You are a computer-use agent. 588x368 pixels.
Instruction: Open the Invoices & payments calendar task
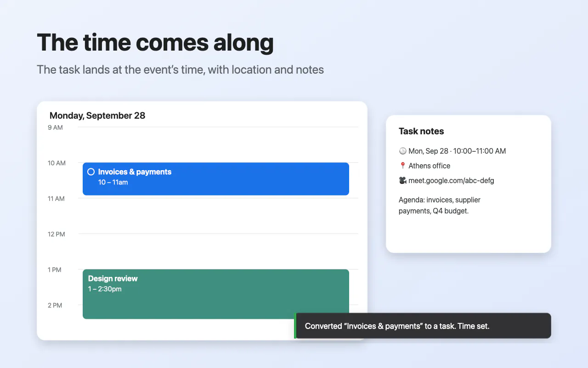click(x=216, y=179)
